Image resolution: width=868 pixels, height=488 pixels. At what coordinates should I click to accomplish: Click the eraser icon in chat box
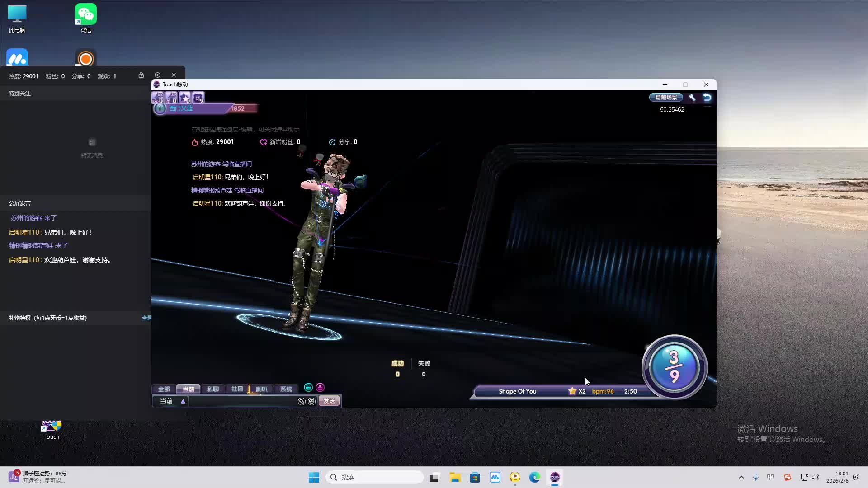click(x=302, y=401)
